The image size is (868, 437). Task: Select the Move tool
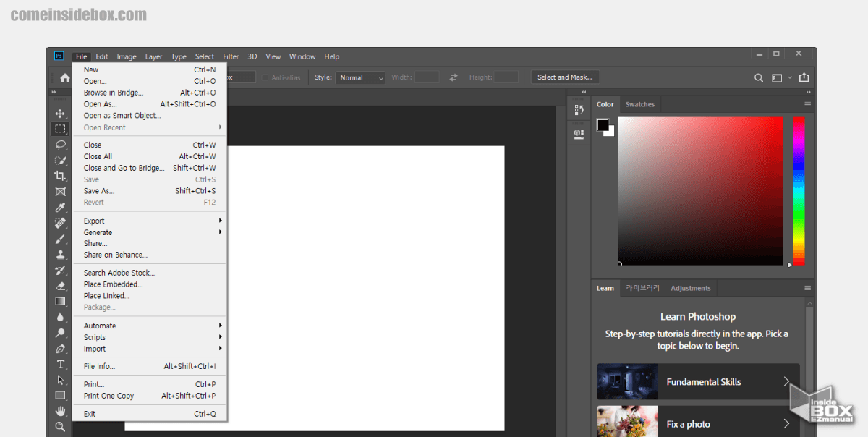click(x=61, y=114)
